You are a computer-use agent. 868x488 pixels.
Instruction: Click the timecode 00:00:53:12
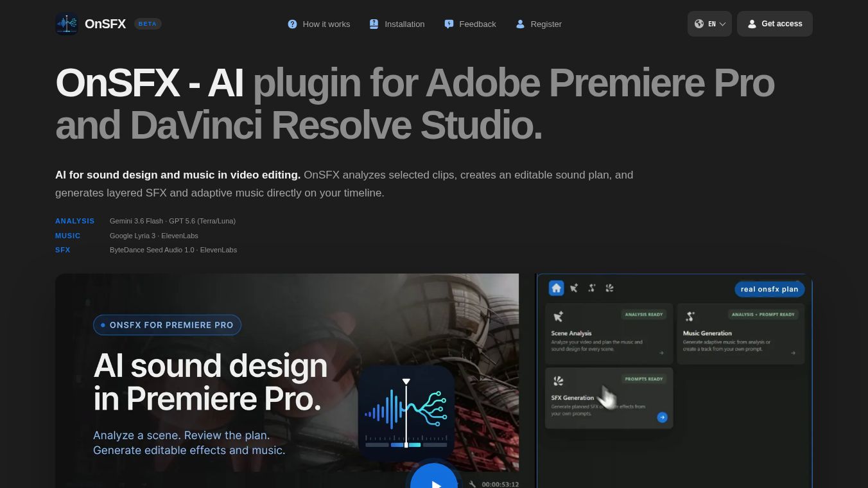click(500, 484)
